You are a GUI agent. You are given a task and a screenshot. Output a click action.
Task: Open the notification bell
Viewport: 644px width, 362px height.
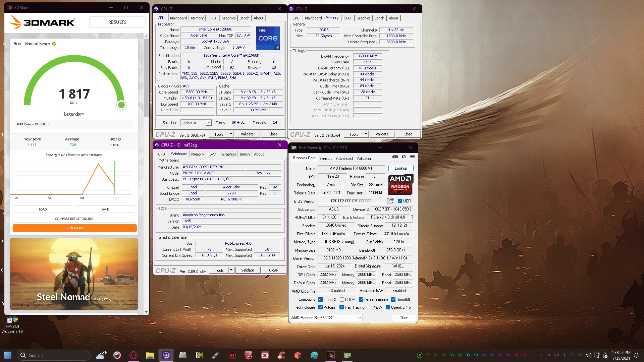pyautogui.click(x=636, y=355)
